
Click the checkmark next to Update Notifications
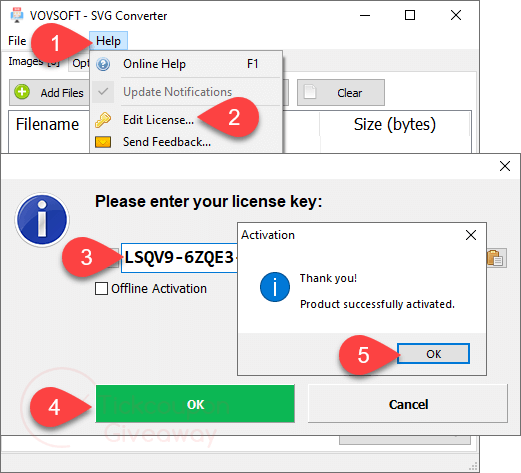point(103,92)
